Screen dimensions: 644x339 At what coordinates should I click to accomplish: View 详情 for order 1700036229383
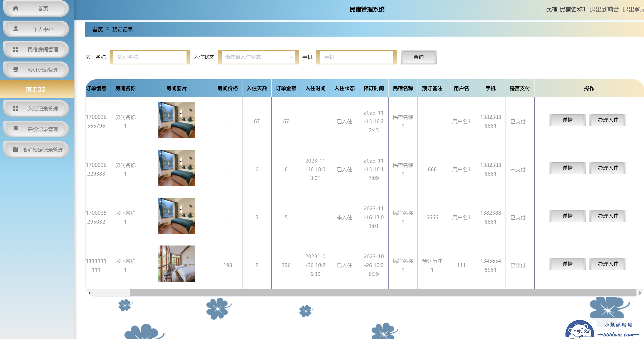point(568,168)
